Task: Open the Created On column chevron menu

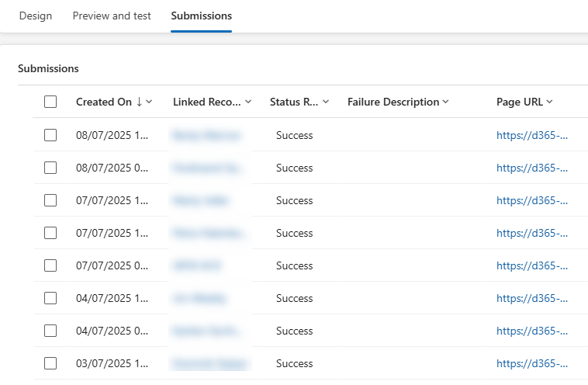Action: [149, 102]
